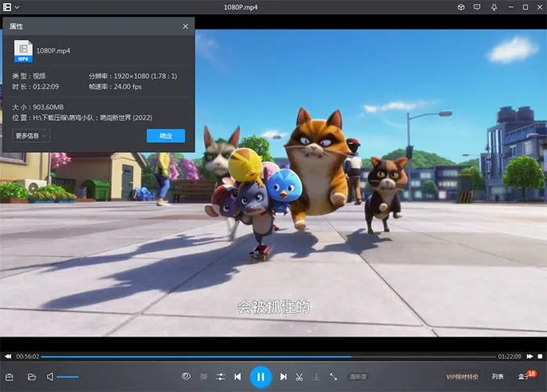Open file with the folder icon
The width and height of the screenshot is (547, 392).
click(x=32, y=377)
